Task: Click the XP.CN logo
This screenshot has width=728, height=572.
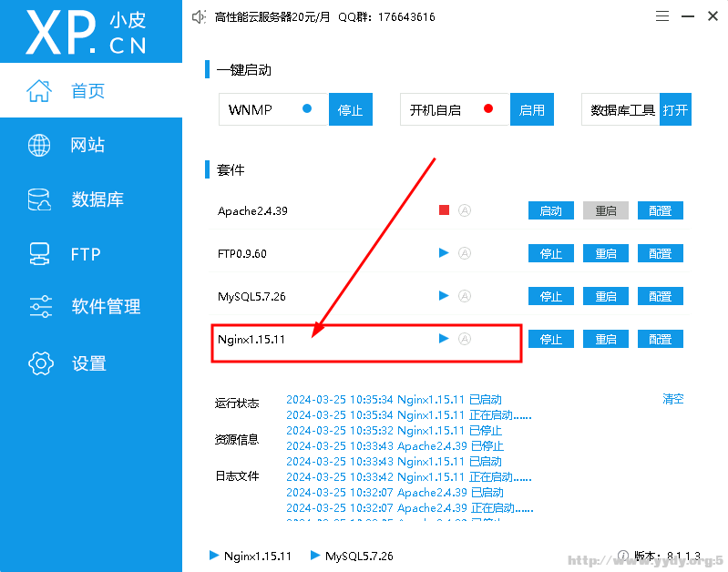Action: [87, 33]
